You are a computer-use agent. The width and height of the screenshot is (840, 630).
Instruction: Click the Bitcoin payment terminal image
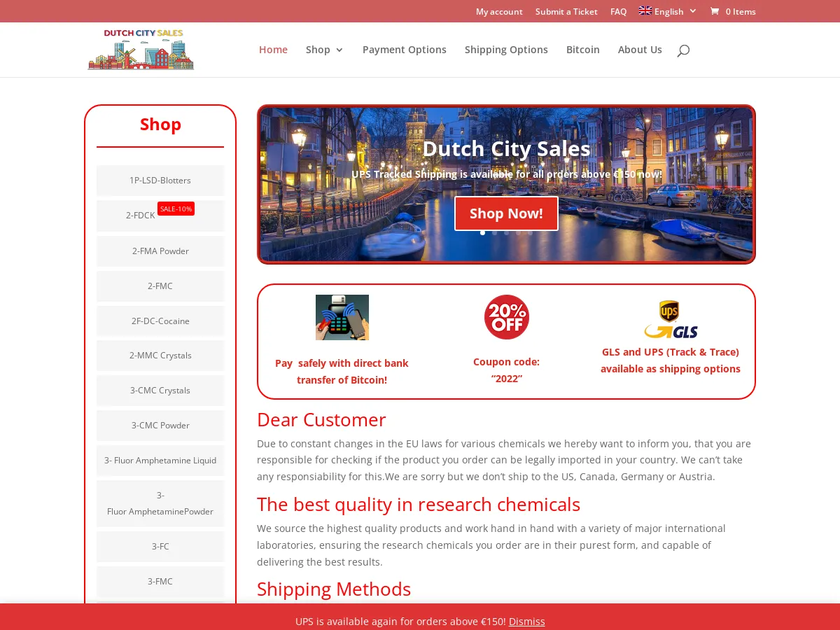tap(342, 317)
